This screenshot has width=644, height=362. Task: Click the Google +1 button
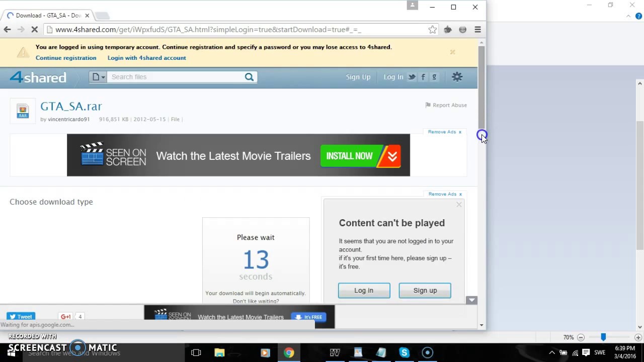click(66, 317)
